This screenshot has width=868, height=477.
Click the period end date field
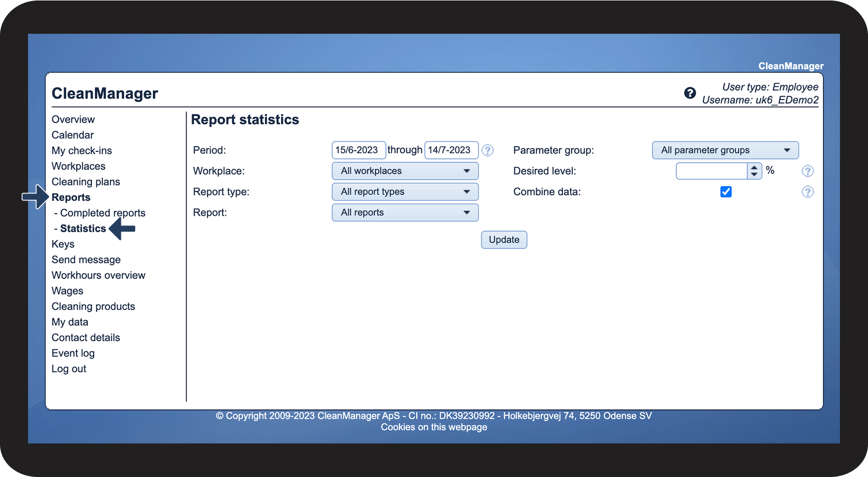[451, 150]
